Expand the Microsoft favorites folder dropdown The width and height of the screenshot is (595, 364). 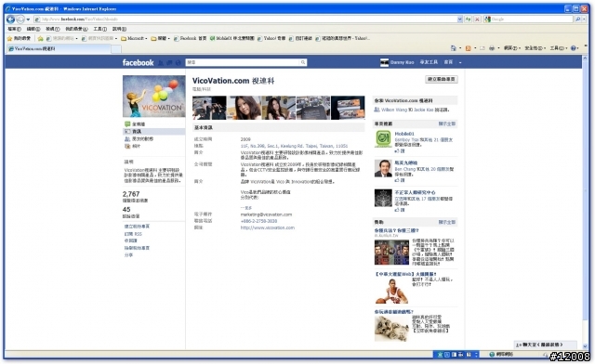[x=147, y=38]
